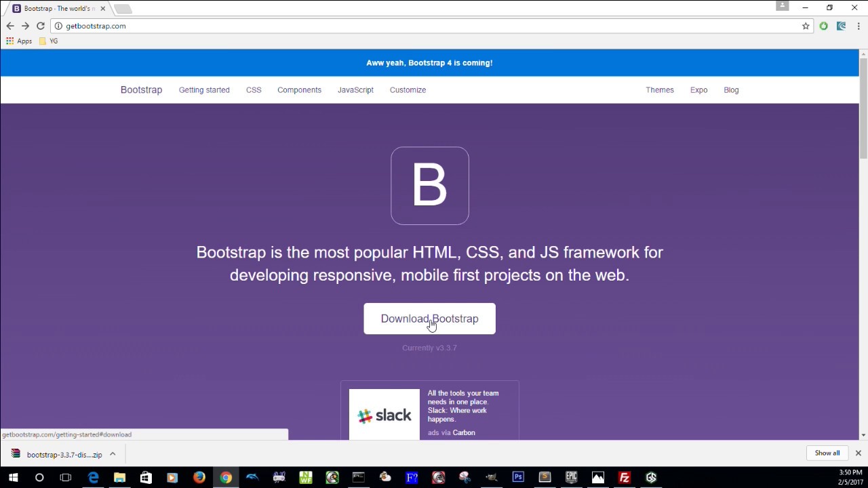Open Cortana search circle in taskbar
This screenshot has width=868, height=488.
pyautogui.click(x=39, y=477)
